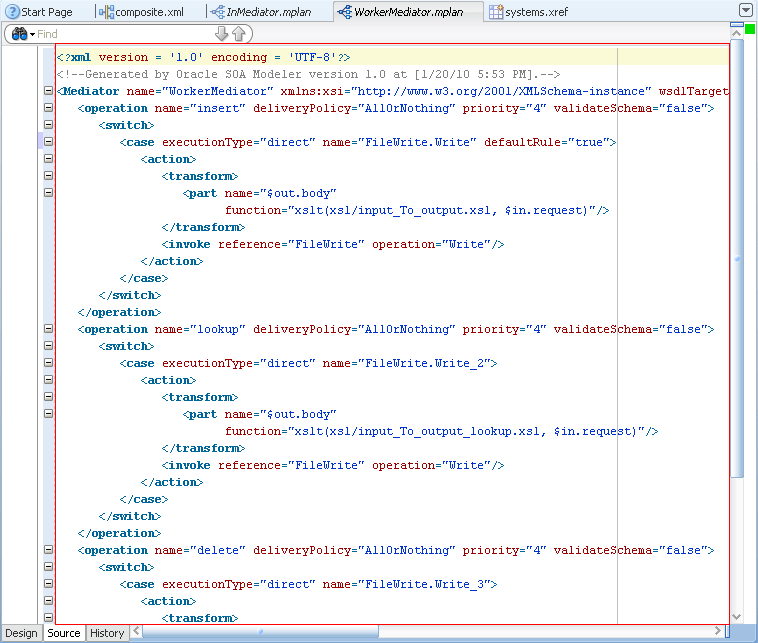The width and height of the screenshot is (758, 643).
Task: Collapse the FileWrite.Write_2 case block
Action: 48,363
